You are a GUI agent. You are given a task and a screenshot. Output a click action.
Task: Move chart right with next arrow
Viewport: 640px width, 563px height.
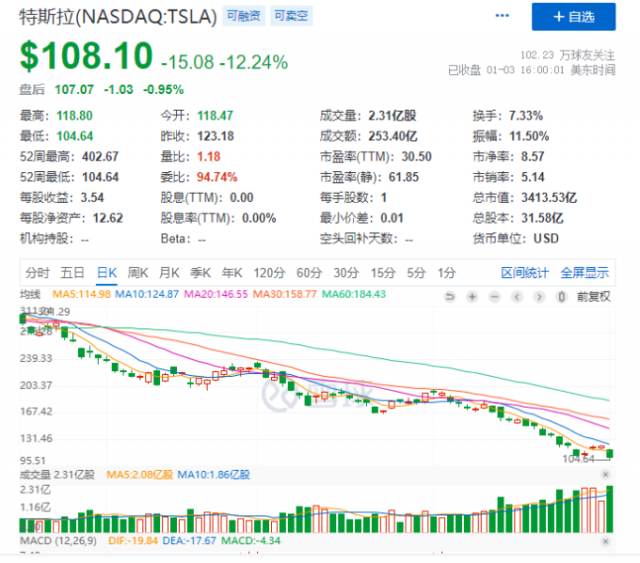coord(539,297)
